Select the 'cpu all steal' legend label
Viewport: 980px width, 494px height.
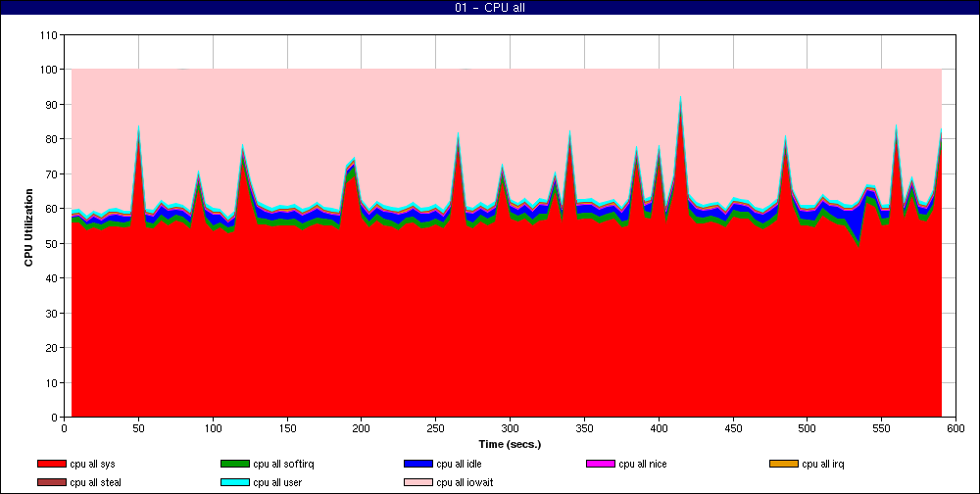(96, 483)
